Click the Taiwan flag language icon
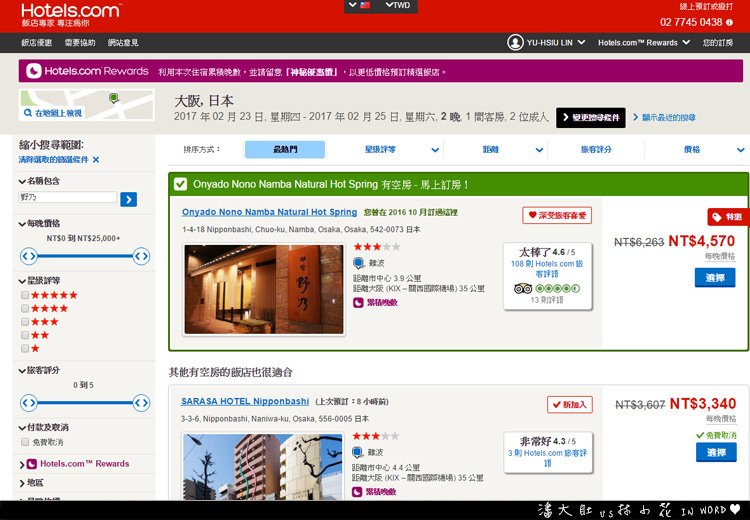 [365, 6]
